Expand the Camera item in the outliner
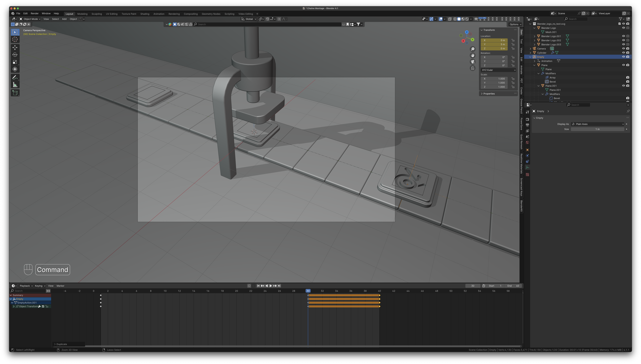 point(530,49)
